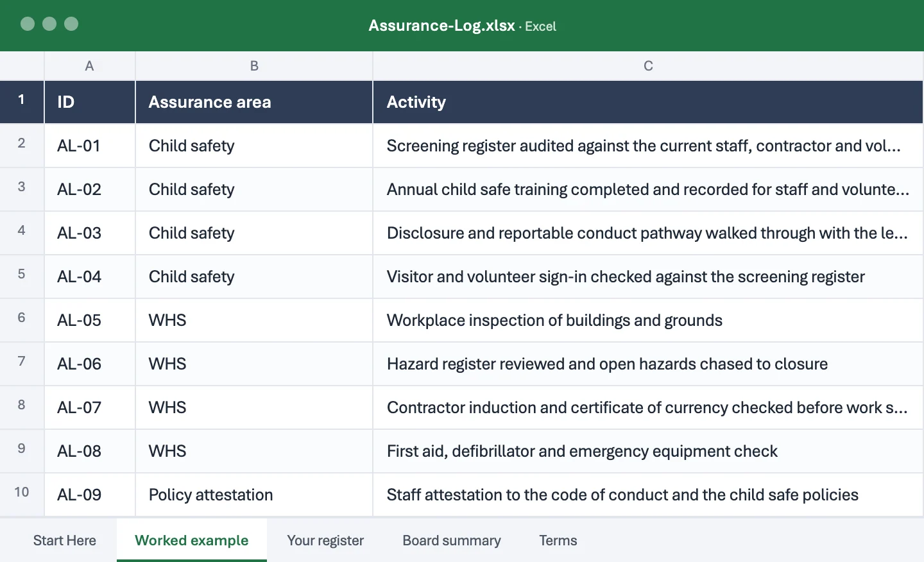This screenshot has width=924, height=562.
Task: Select WHS cell in AL-05 row
Action: (x=254, y=320)
